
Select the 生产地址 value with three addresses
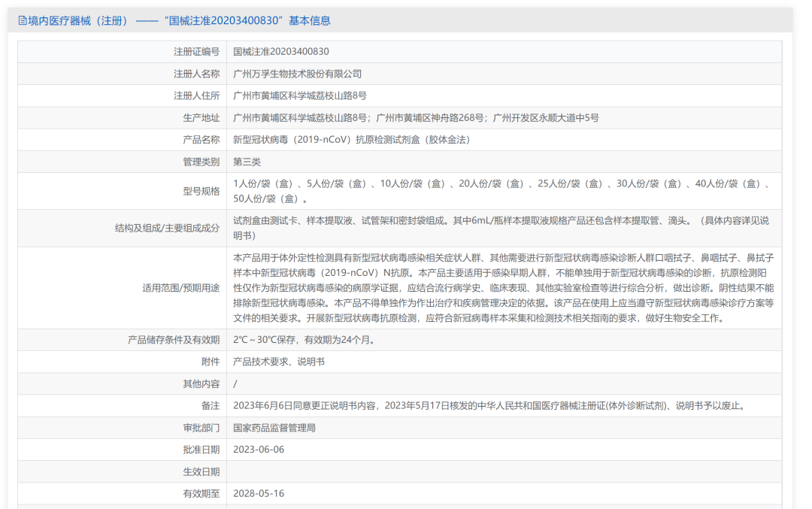click(416, 118)
